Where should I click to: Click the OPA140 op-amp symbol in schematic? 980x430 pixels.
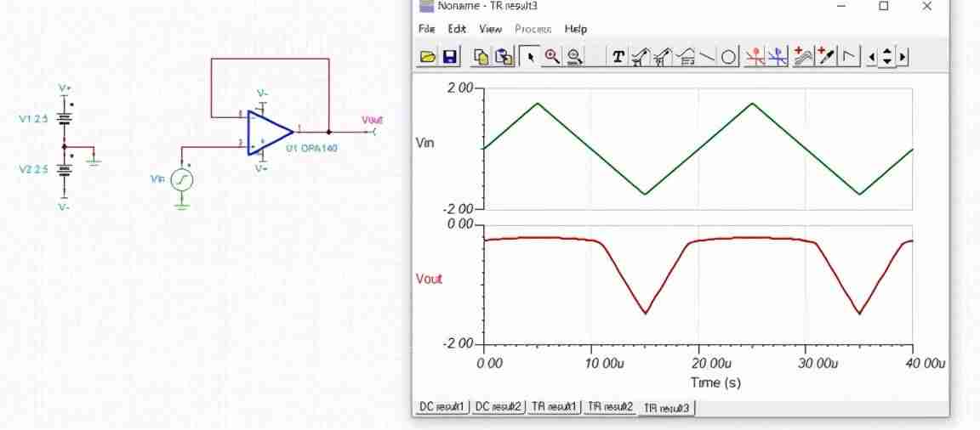(x=270, y=133)
